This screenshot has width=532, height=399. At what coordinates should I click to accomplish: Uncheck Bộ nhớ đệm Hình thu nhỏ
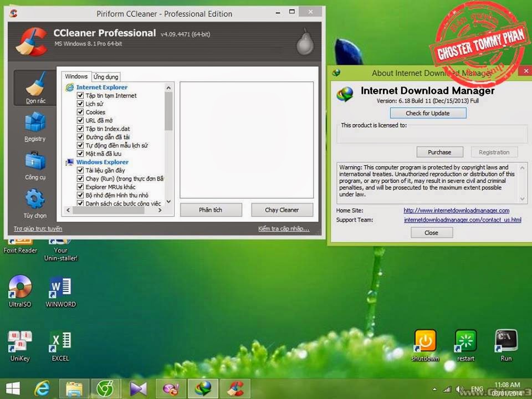[x=80, y=195]
